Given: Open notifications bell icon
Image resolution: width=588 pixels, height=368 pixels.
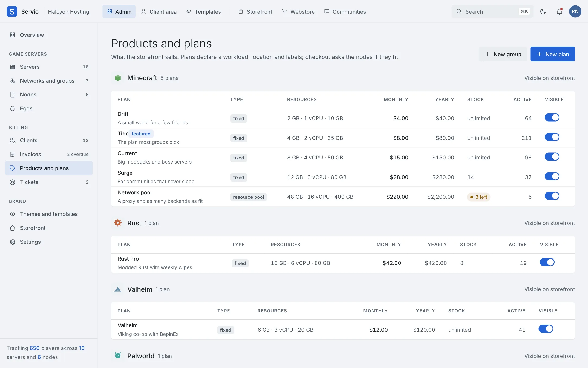Looking at the screenshot, I should (x=559, y=11).
